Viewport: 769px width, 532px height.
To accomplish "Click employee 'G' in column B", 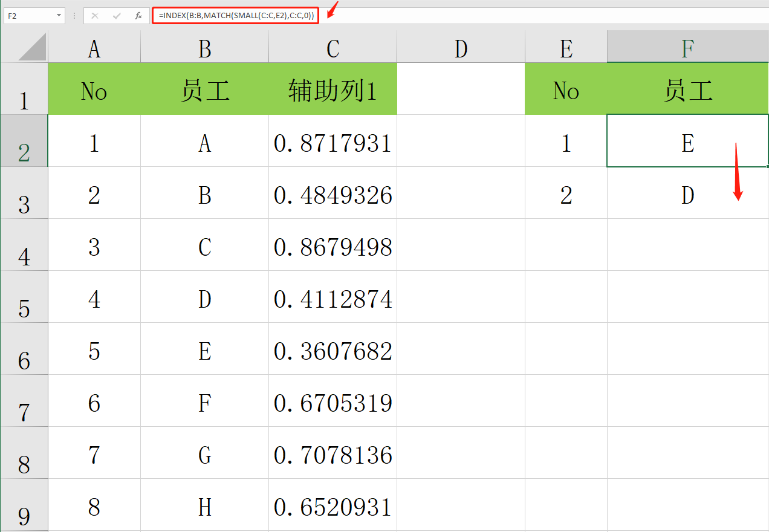I will click(205, 453).
